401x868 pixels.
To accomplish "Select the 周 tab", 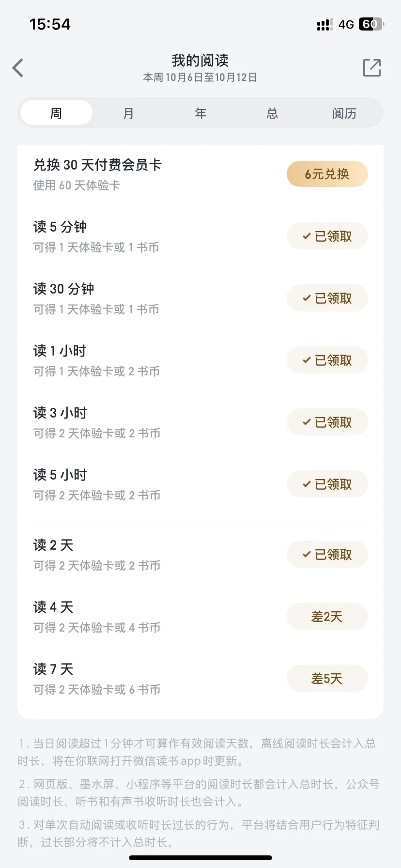I will [56, 113].
